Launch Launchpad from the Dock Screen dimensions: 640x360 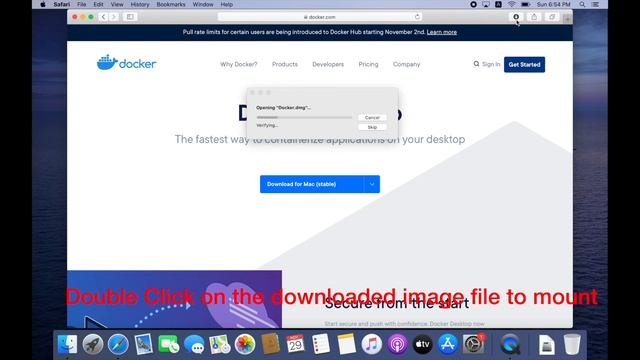click(93, 344)
